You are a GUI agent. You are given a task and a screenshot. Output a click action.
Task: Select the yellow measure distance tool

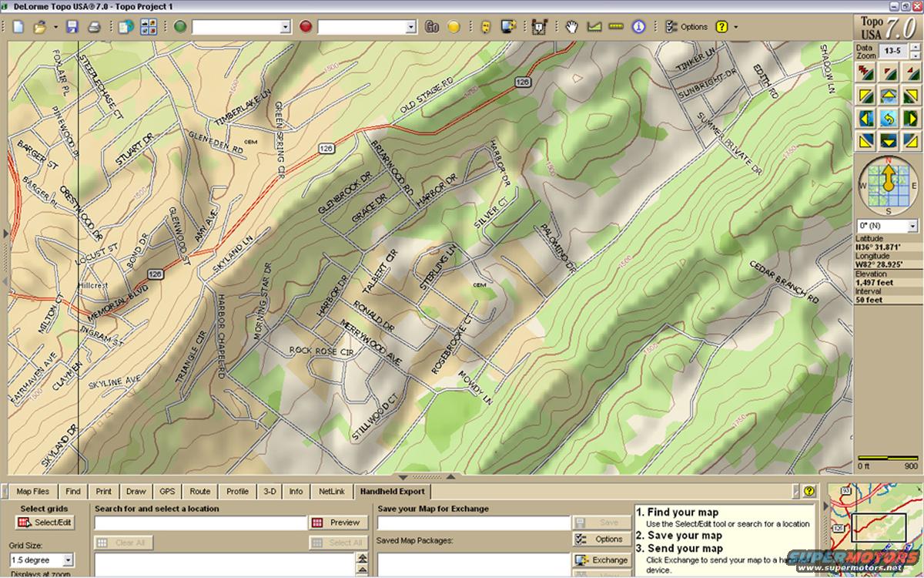tap(615, 27)
